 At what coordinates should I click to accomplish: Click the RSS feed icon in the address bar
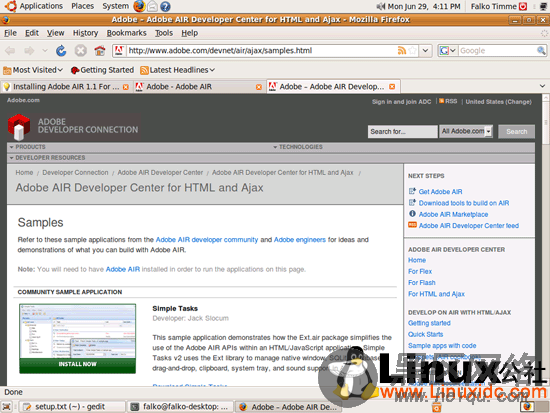[x=402, y=51]
